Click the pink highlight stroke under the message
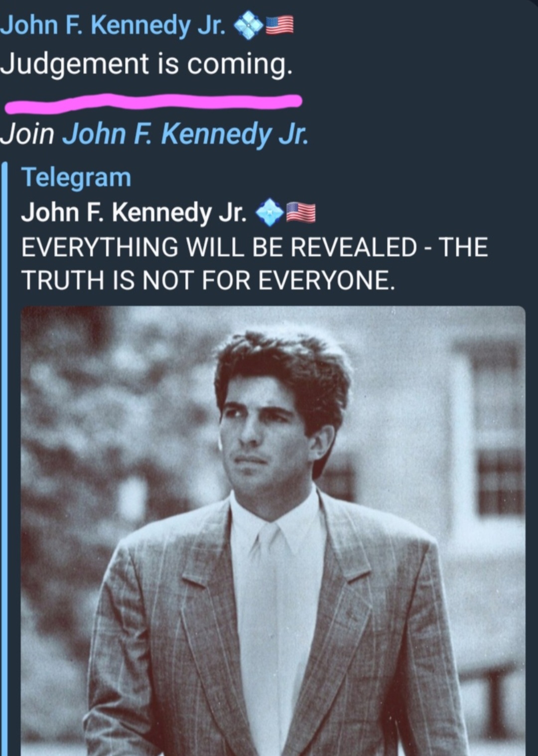Viewport: 538px width, 756px height. pos(153,102)
